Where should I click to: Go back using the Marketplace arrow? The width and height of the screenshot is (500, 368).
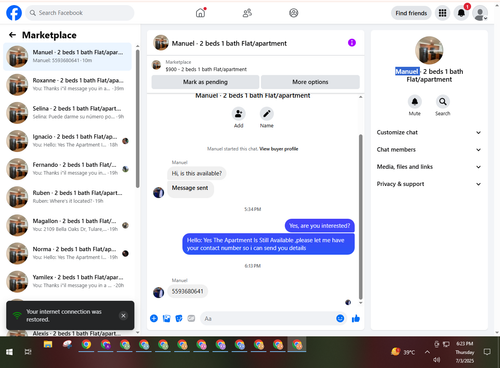click(x=12, y=35)
